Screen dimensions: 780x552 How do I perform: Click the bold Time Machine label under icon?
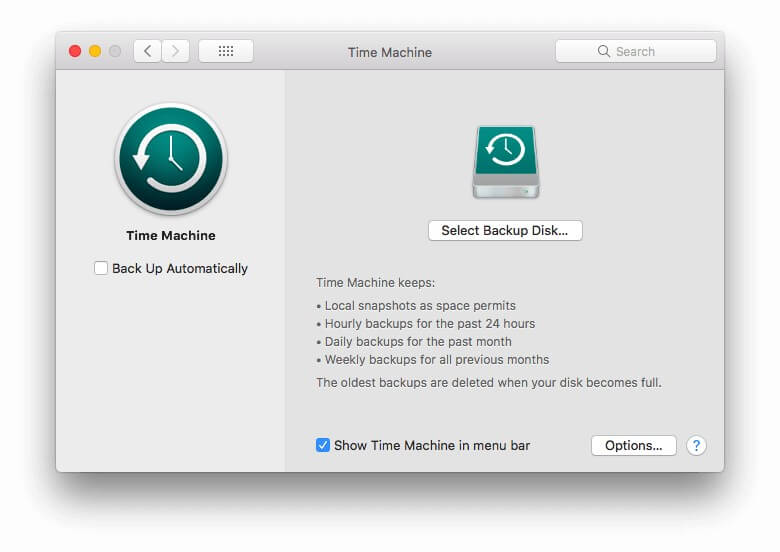[x=171, y=235]
